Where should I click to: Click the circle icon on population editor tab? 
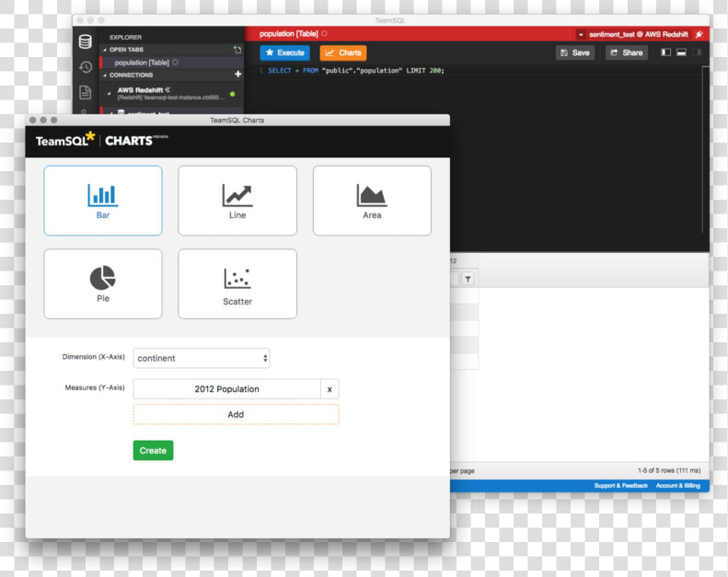pyautogui.click(x=324, y=33)
